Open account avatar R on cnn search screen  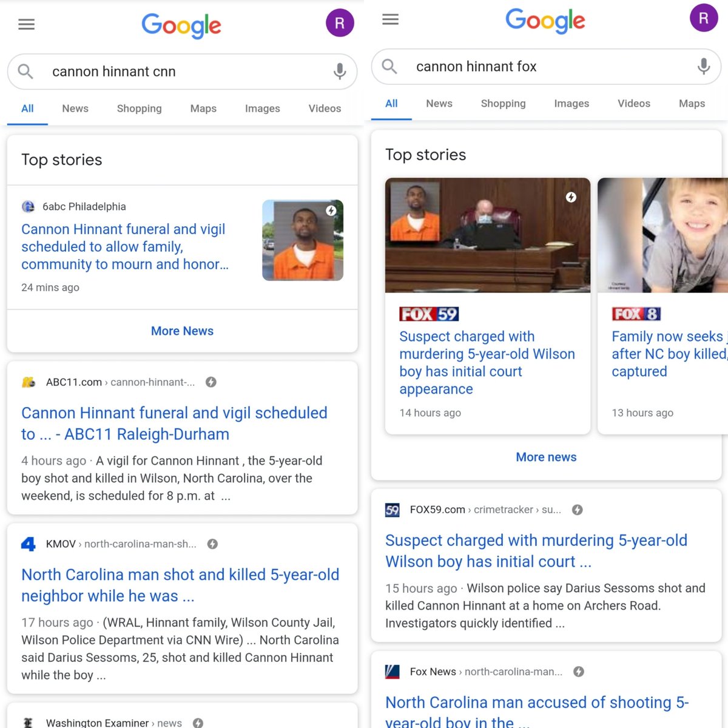pos(340,23)
